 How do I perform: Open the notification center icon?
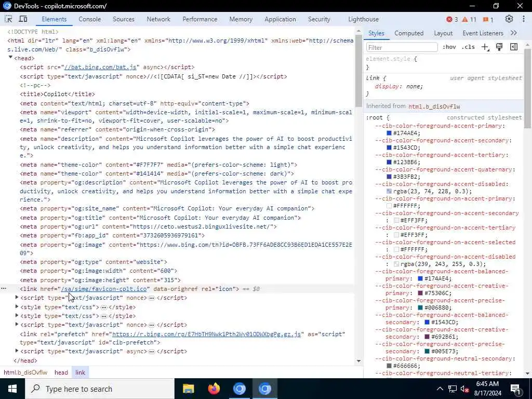[x=515, y=389]
